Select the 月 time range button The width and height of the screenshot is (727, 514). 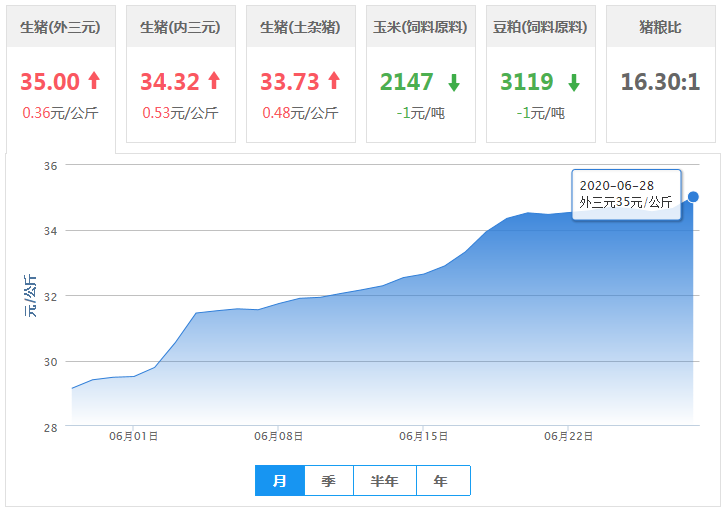pos(280,481)
